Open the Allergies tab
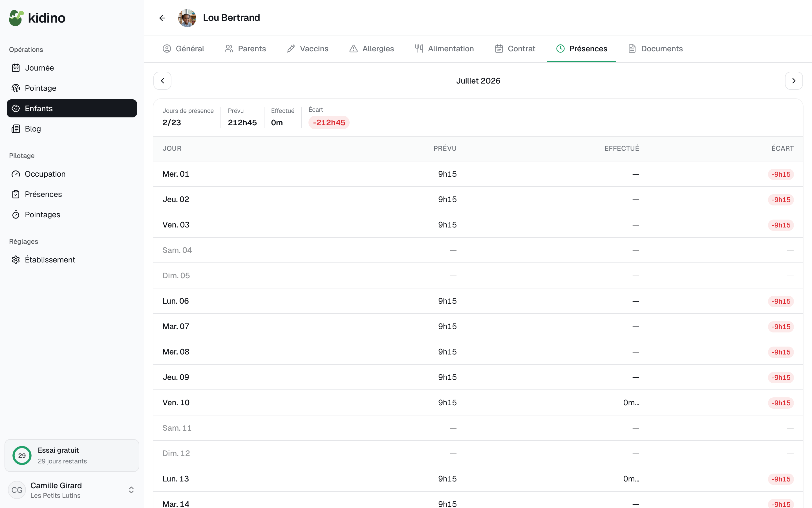This screenshot has height=508, width=812. (372, 49)
